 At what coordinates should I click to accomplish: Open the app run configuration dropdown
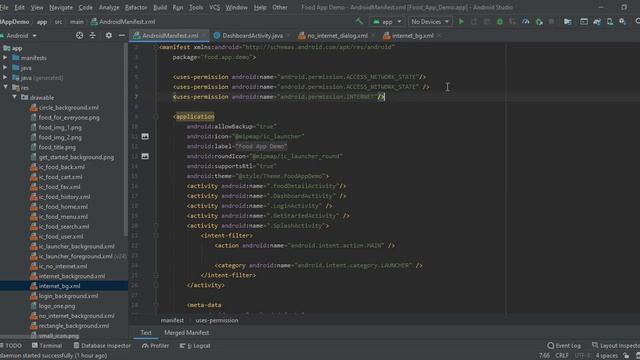tap(387, 22)
